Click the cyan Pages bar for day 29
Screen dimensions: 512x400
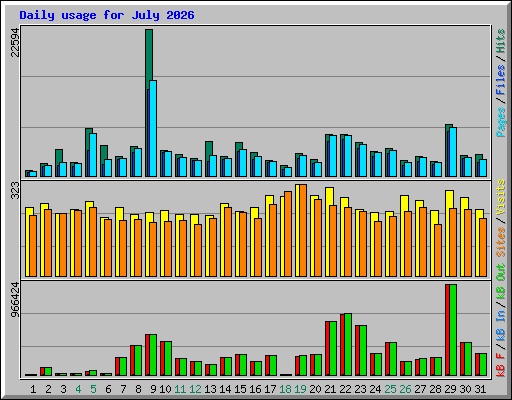coord(453,152)
